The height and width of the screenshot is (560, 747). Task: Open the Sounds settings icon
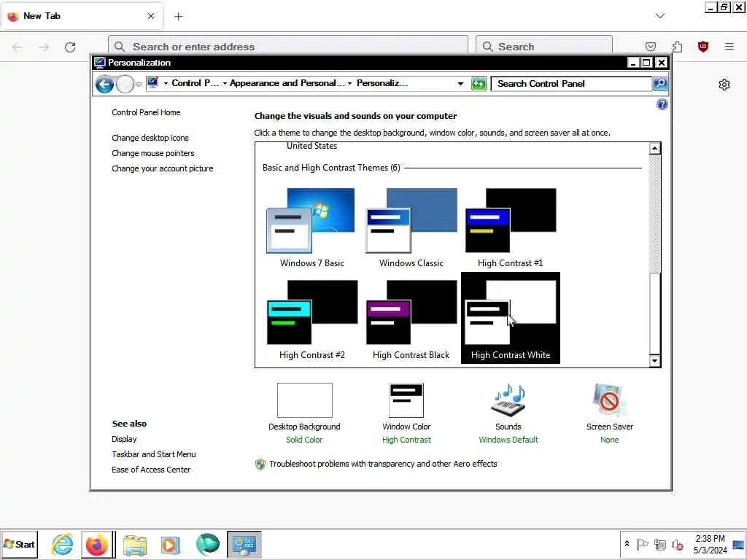pos(508,400)
